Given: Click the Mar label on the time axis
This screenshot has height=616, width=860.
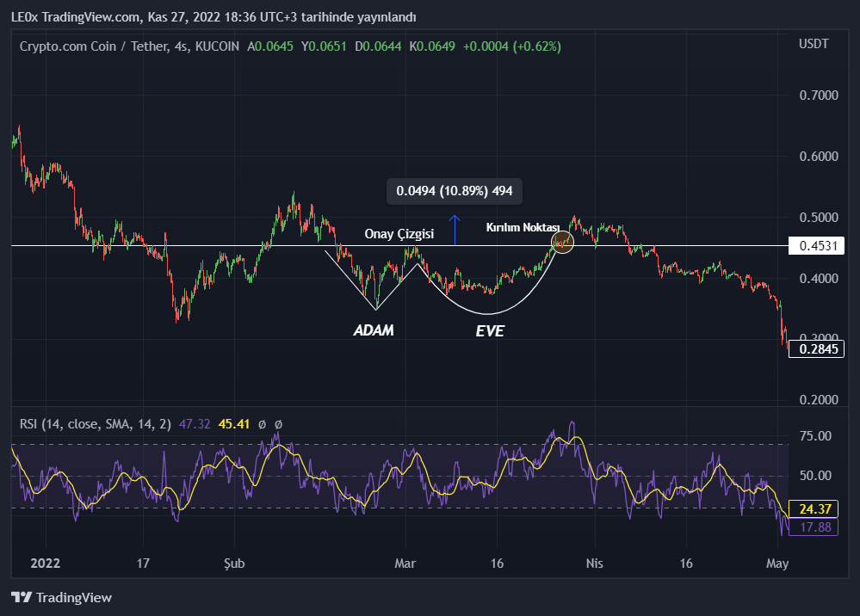Looking at the screenshot, I should pos(405,564).
